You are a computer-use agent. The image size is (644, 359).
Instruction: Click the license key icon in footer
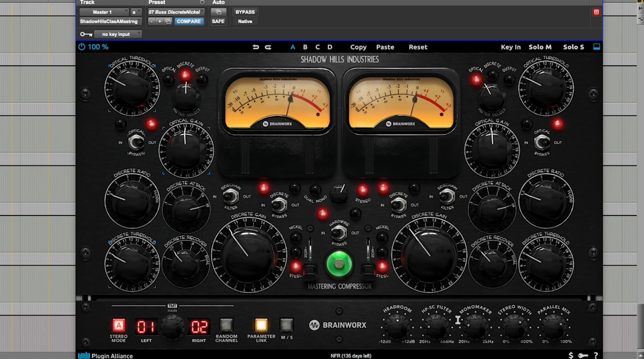pos(583,356)
